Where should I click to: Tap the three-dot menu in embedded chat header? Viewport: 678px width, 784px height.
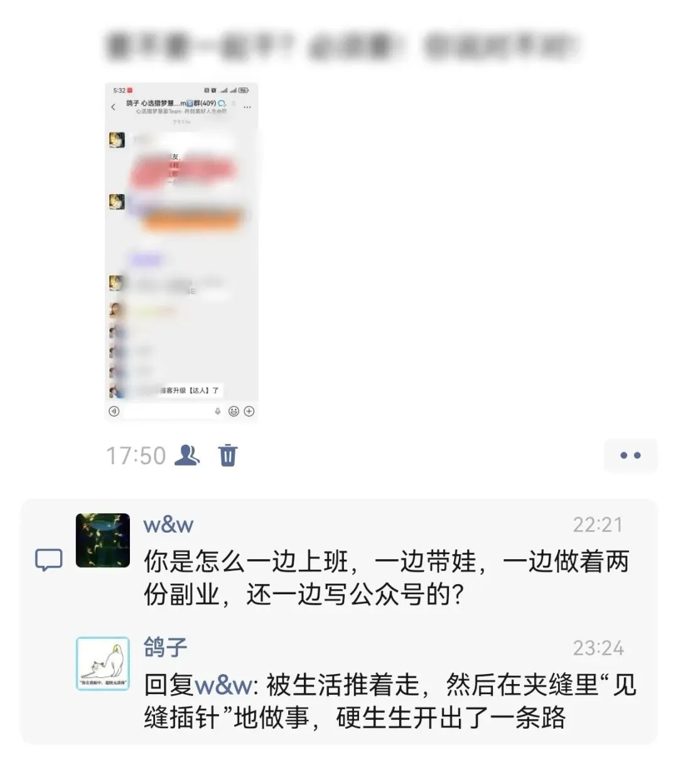coord(247,107)
